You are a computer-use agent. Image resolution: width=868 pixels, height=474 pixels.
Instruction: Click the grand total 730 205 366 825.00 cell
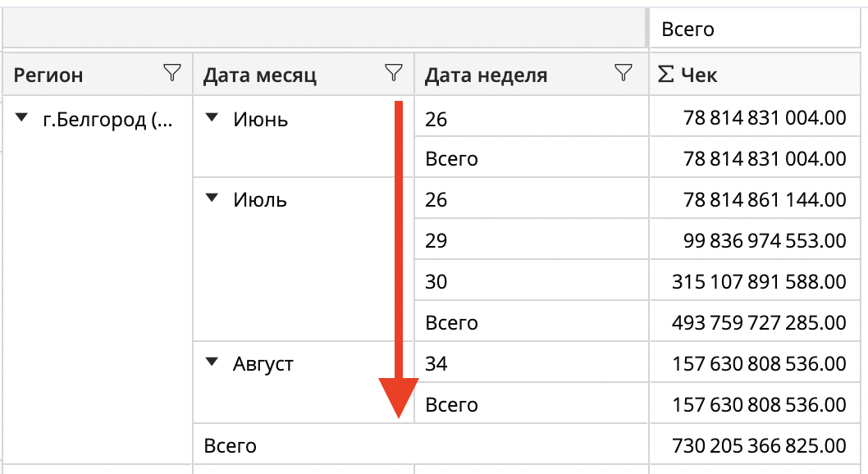[x=759, y=446]
